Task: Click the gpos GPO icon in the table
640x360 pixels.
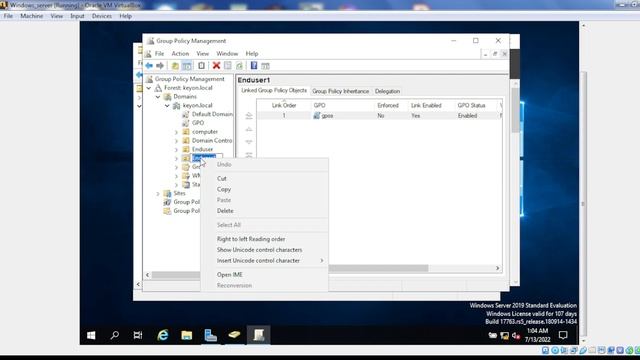Action: (x=317, y=116)
